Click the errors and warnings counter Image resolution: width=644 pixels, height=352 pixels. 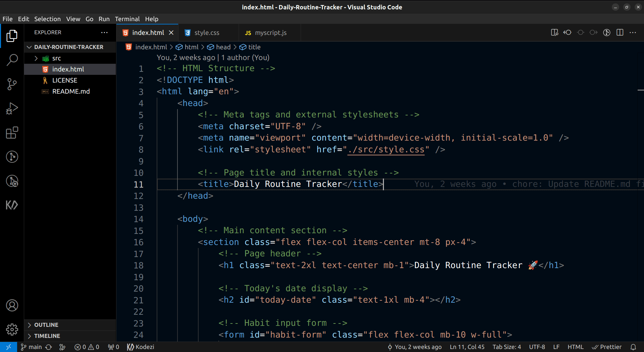87,347
